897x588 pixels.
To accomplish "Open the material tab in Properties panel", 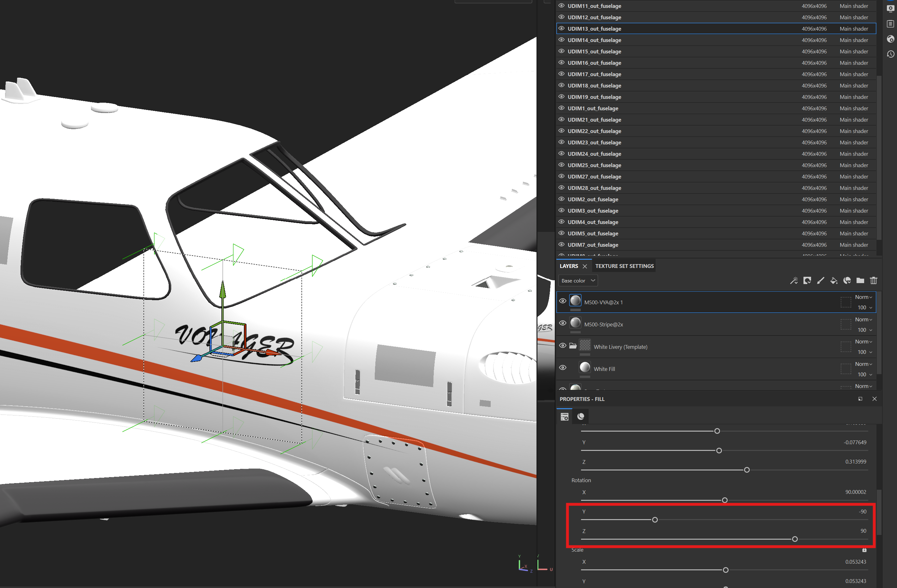I will (x=581, y=416).
